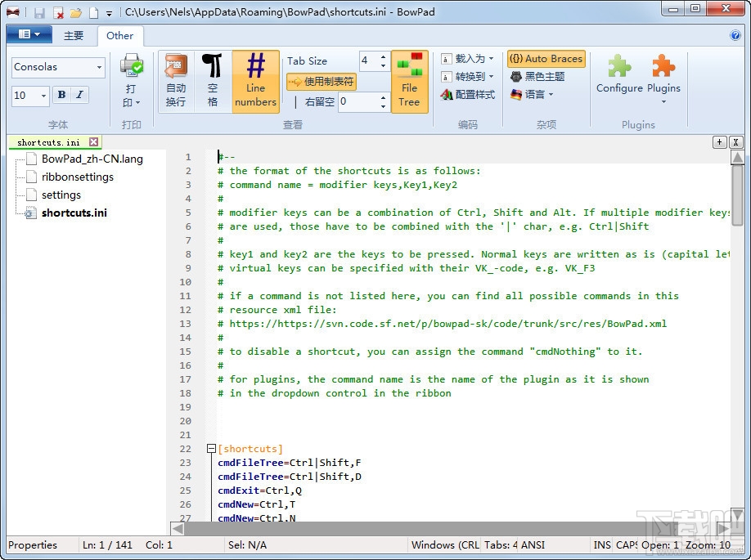Toggle the File Tree panel
751x560 pixels.
tap(409, 81)
